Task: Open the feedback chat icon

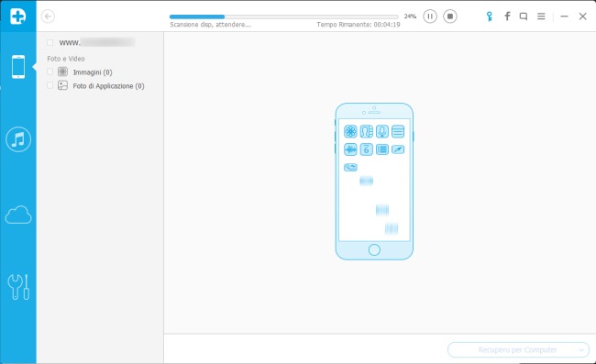Action: pyautogui.click(x=524, y=17)
